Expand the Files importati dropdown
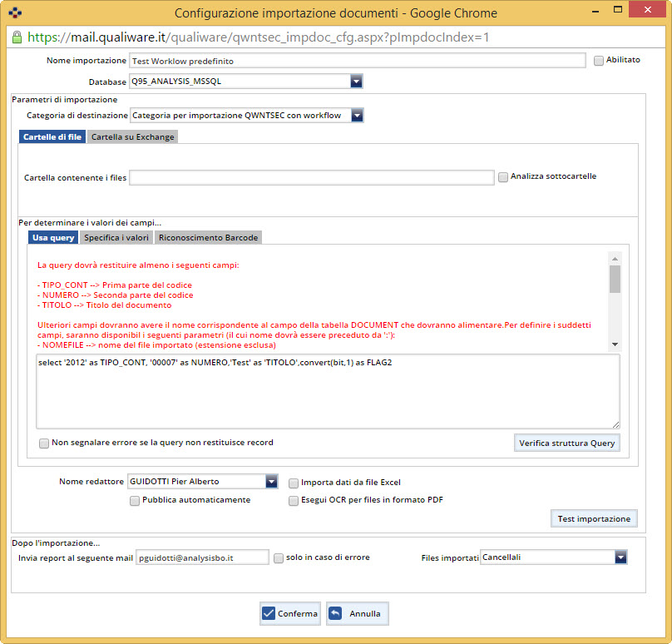Screen dimensions: 672x644 (x=620, y=557)
